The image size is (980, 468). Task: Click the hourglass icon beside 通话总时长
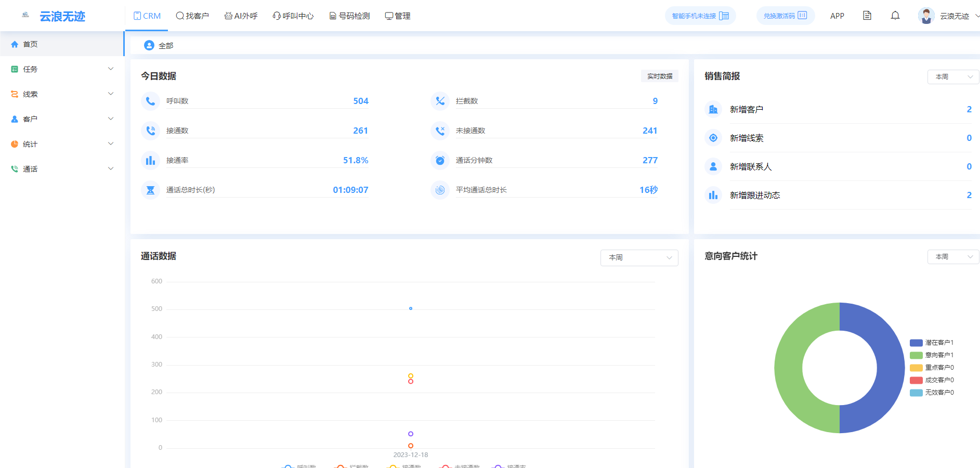(150, 190)
